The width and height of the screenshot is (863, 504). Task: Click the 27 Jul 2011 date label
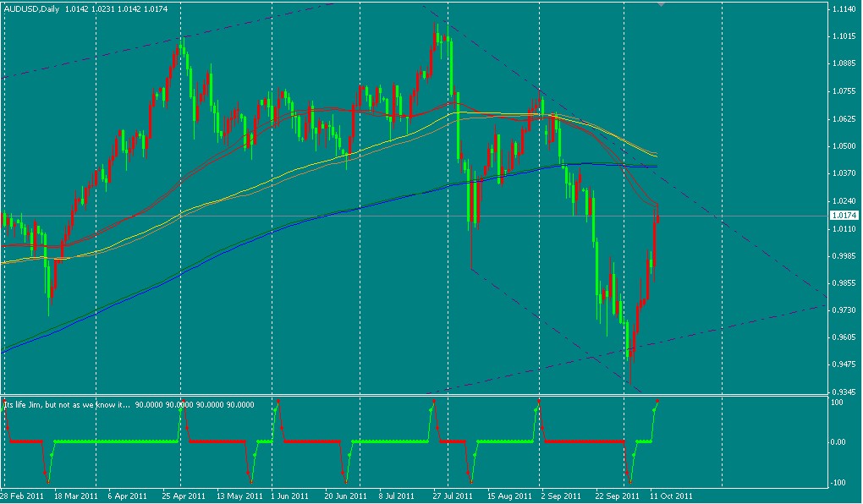pos(453,496)
